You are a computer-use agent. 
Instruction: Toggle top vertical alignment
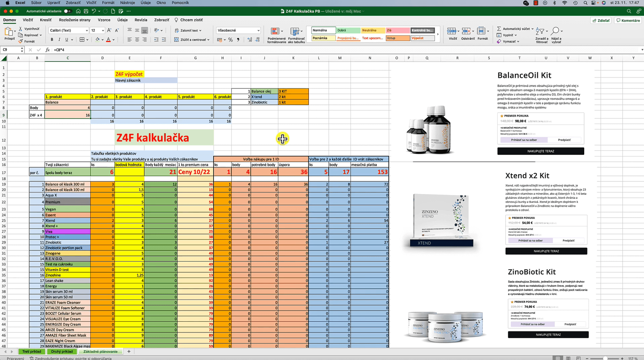(130, 30)
